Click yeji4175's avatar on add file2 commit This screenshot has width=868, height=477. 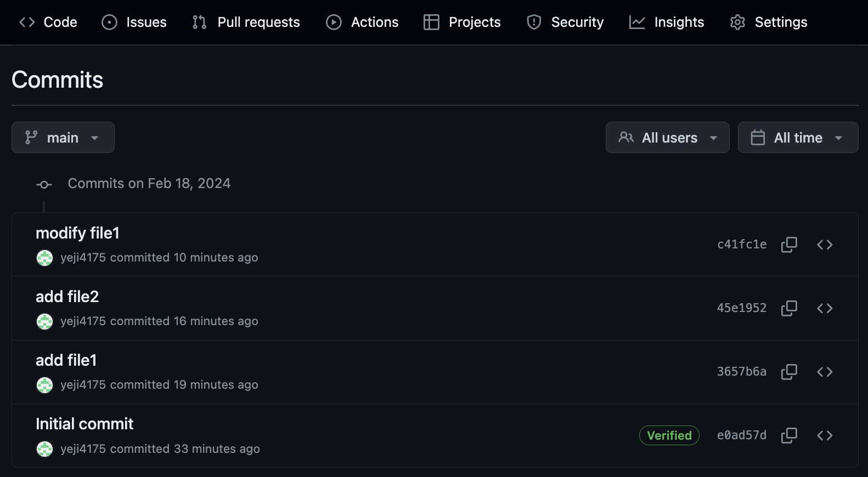coord(44,321)
